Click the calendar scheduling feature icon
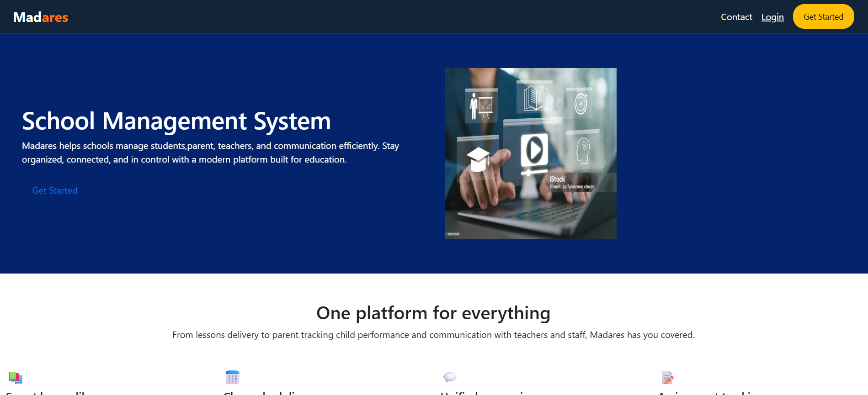The height and width of the screenshot is (395, 868). click(232, 377)
